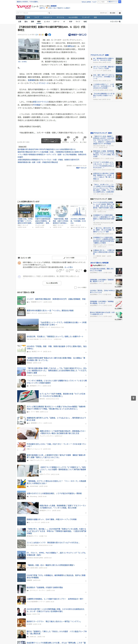The image size is (138, 644).
Task: Open the IT category tab
Action: click(64, 21)
